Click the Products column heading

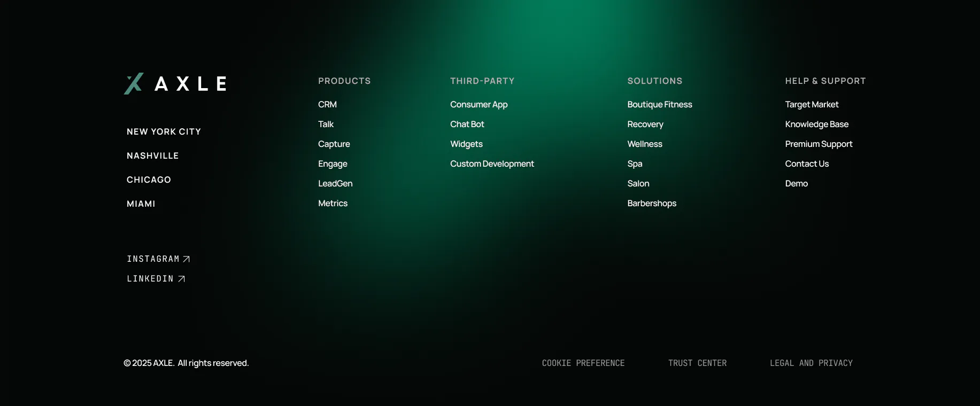pyautogui.click(x=344, y=81)
